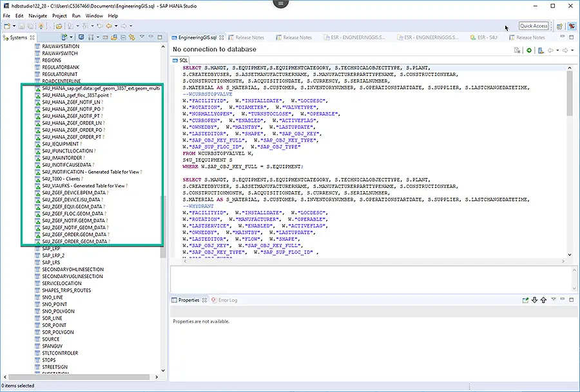Open the Project menu

click(59, 15)
